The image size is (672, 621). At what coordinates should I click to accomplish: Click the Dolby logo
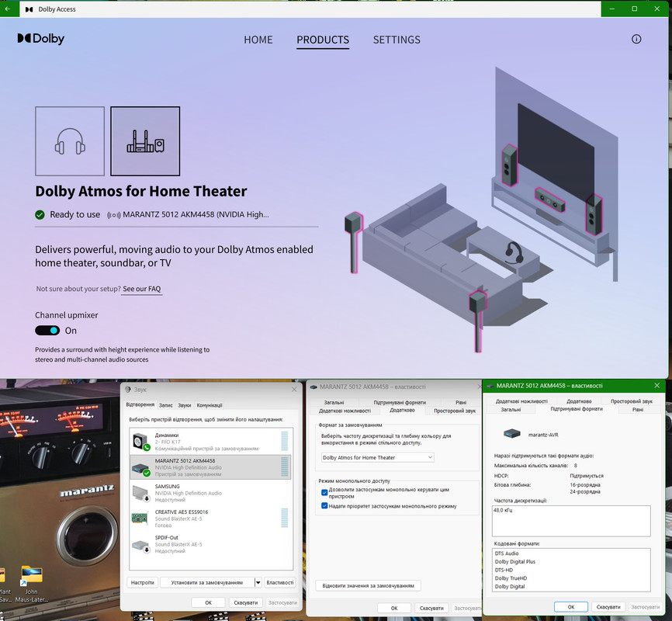tap(40, 39)
